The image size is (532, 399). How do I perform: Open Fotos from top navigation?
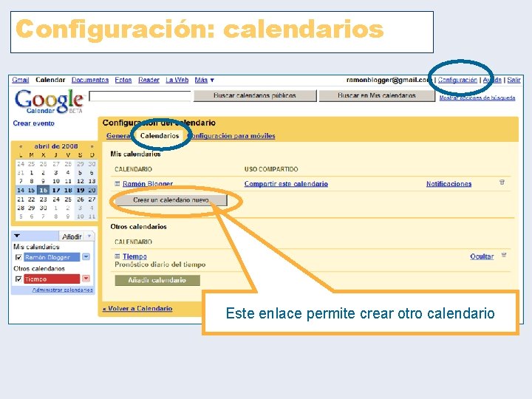(123, 80)
